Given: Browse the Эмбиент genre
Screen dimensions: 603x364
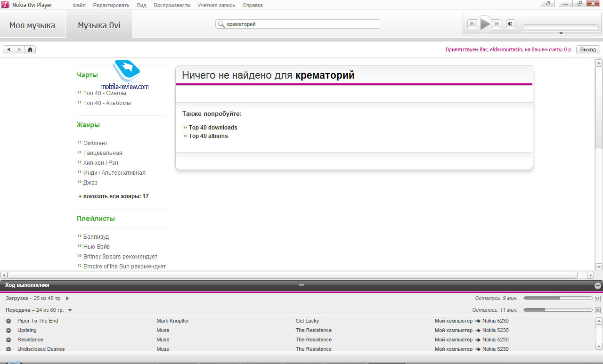Looking at the screenshot, I should [x=95, y=143].
